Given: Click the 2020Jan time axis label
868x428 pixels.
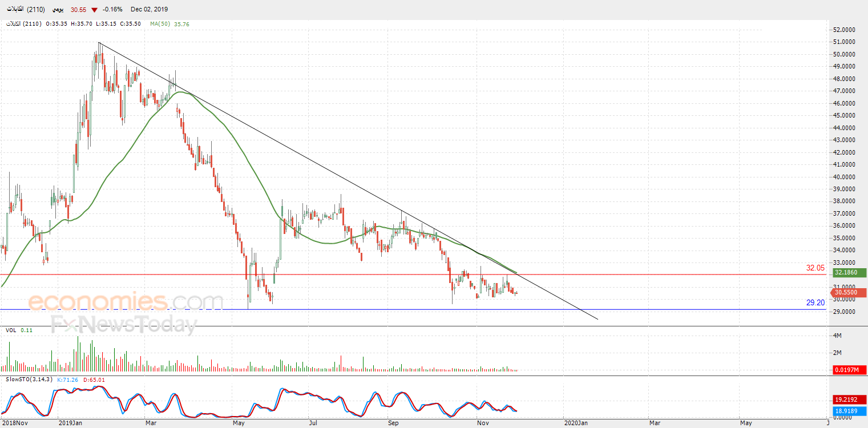Looking at the screenshot, I should 575,423.
